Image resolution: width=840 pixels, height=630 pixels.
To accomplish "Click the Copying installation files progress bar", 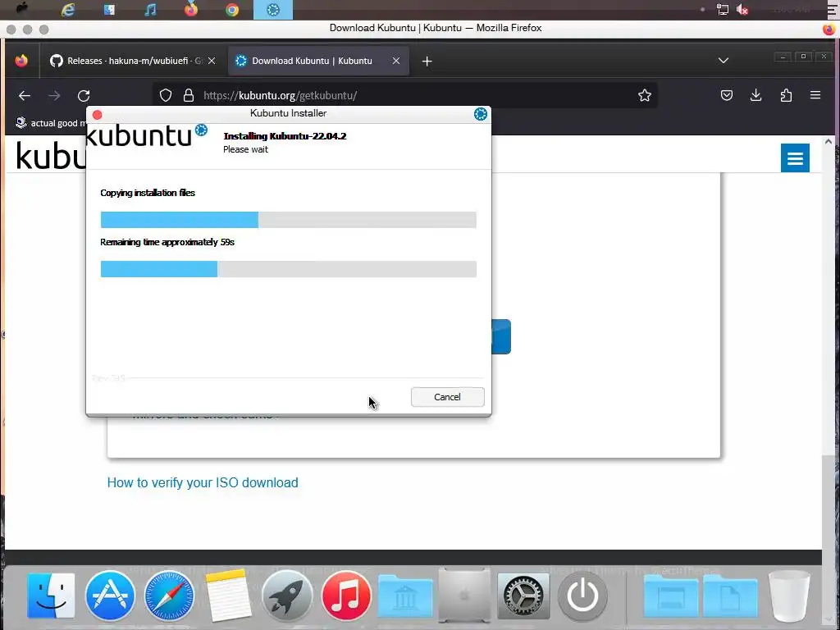I will [x=288, y=220].
